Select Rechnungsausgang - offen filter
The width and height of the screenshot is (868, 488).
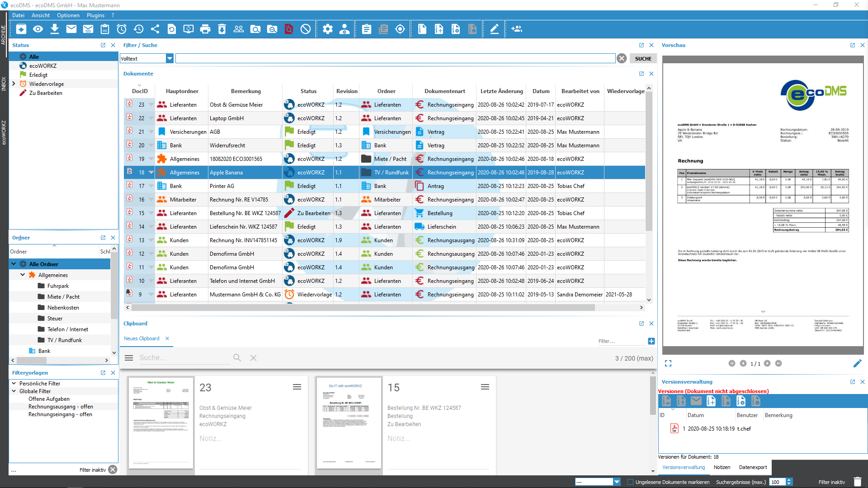pyautogui.click(x=61, y=407)
